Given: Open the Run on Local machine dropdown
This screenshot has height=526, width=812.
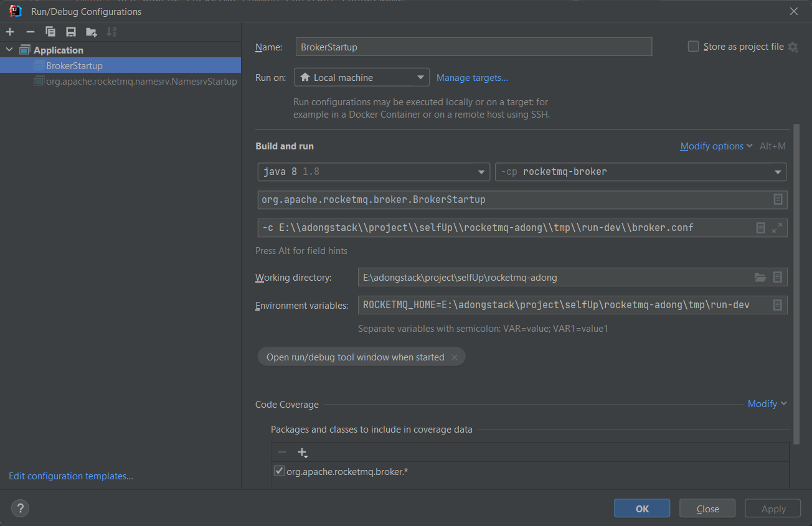Looking at the screenshot, I should click(x=362, y=77).
